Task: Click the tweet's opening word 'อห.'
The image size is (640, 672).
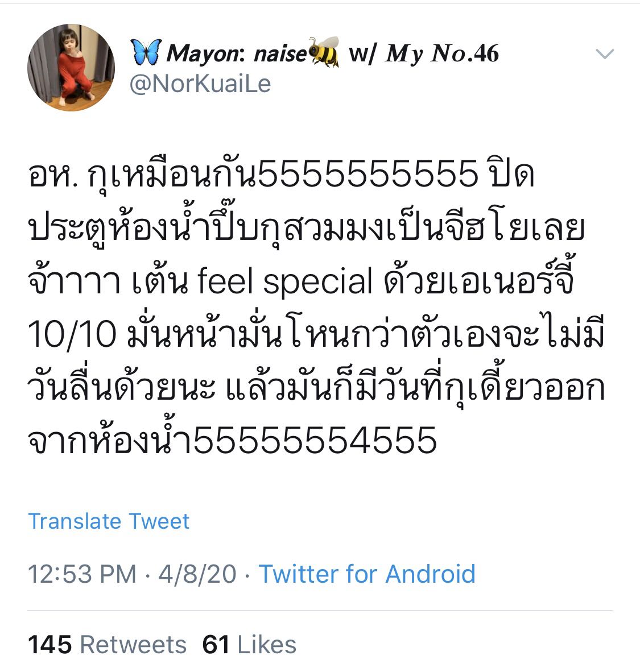Action: [x=53, y=175]
